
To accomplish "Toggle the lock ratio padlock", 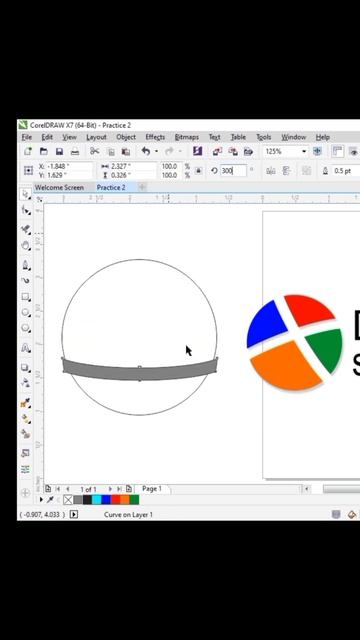I will (198, 171).
